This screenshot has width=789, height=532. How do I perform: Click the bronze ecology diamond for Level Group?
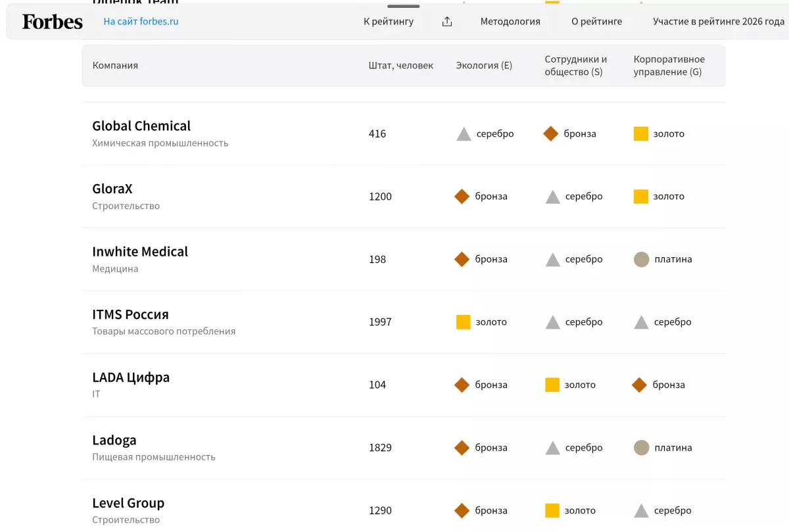coord(462,510)
